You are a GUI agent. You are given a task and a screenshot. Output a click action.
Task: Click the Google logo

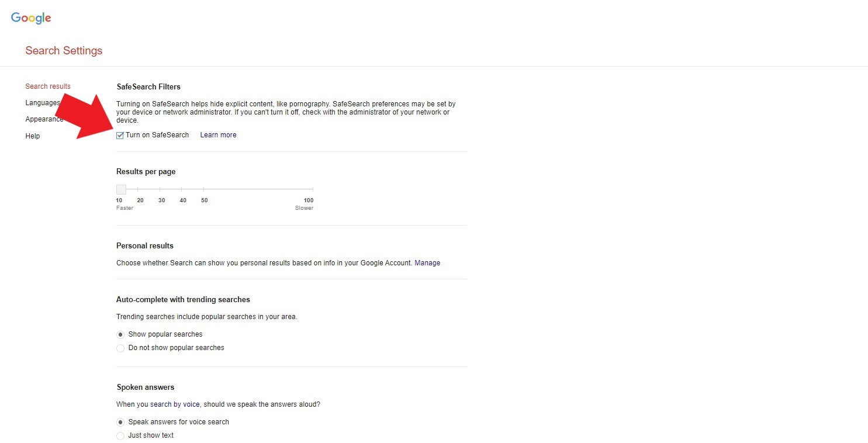pyautogui.click(x=31, y=18)
